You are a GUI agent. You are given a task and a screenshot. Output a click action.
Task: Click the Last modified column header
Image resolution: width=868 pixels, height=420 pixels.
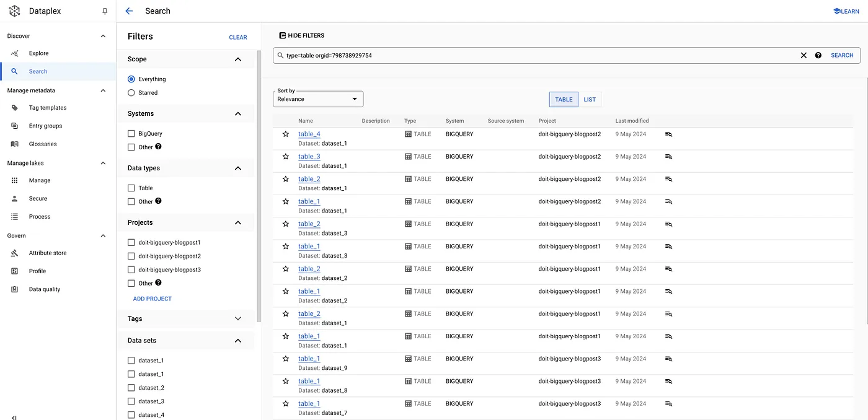pos(632,121)
